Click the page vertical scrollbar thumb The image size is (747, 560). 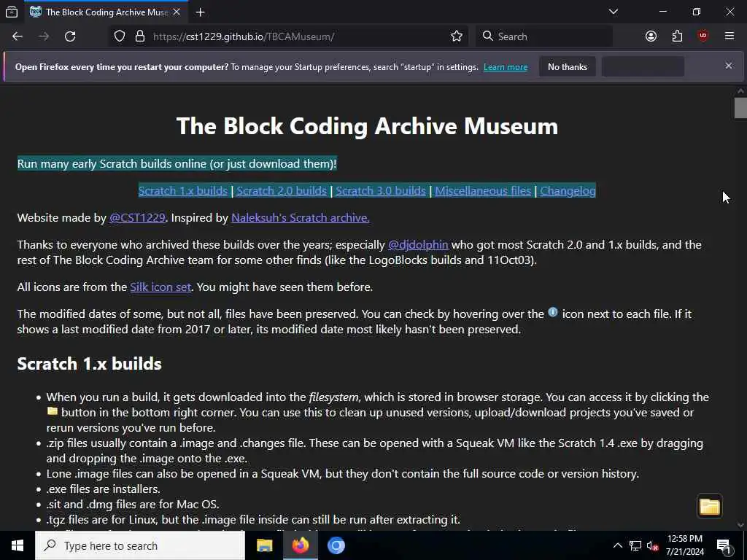click(740, 108)
